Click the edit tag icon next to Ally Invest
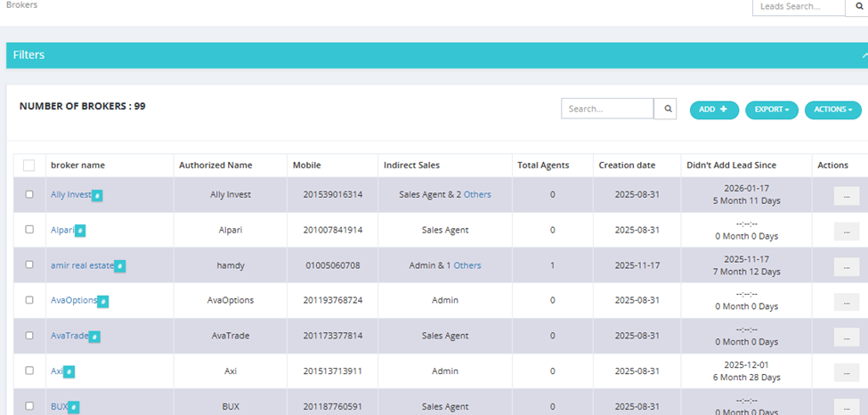 pyautogui.click(x=97, y=195)
